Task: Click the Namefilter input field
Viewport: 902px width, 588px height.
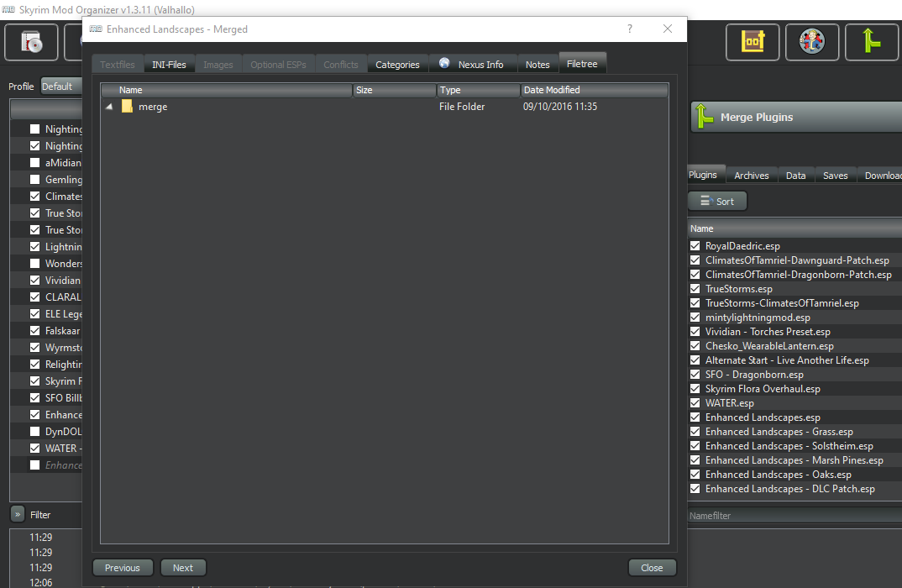Action: tap(795, 516)
